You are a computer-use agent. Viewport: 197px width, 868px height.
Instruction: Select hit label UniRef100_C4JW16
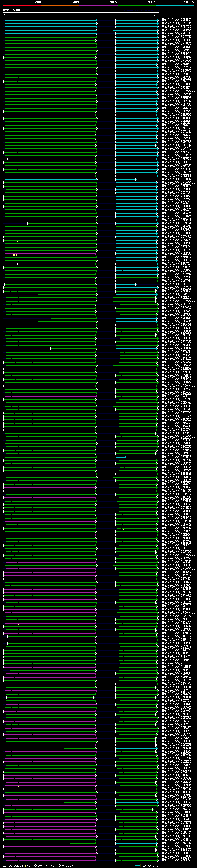[x=177, y=829]
